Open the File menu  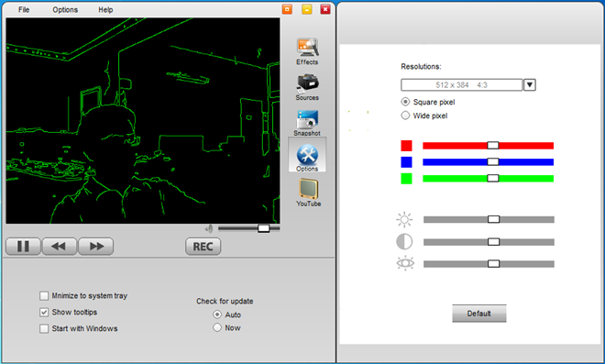pos(24,10)
